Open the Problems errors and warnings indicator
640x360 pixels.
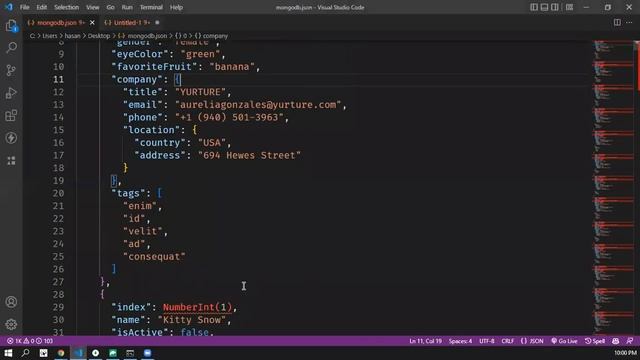tap(30, 341)
